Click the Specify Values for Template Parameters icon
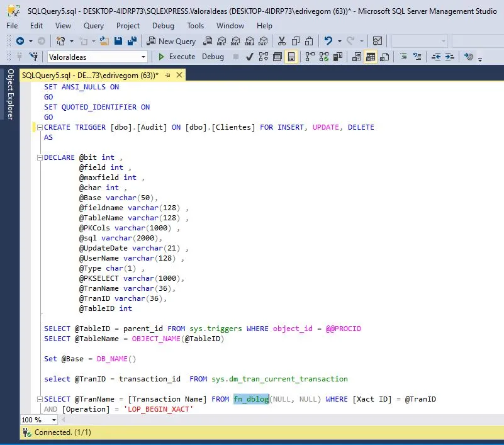Viewport: 504px width, 445px height. click(x=468, y=57)
